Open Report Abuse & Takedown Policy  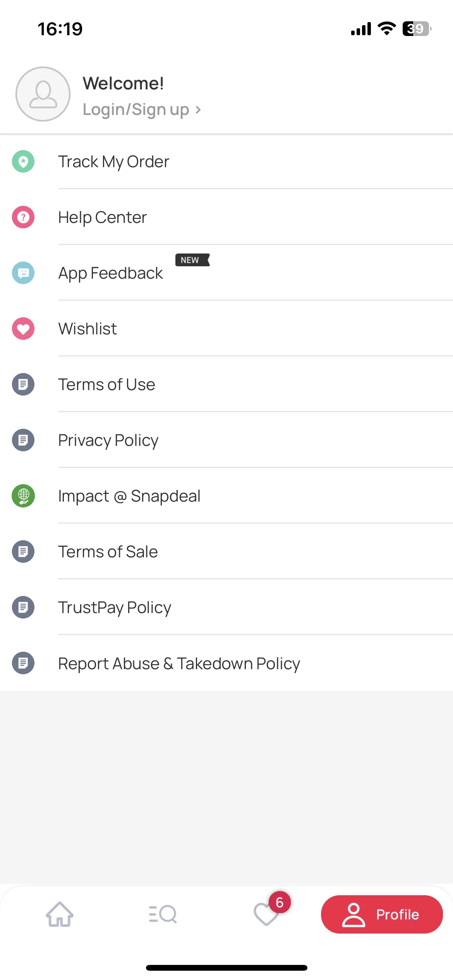pos(226,663)
